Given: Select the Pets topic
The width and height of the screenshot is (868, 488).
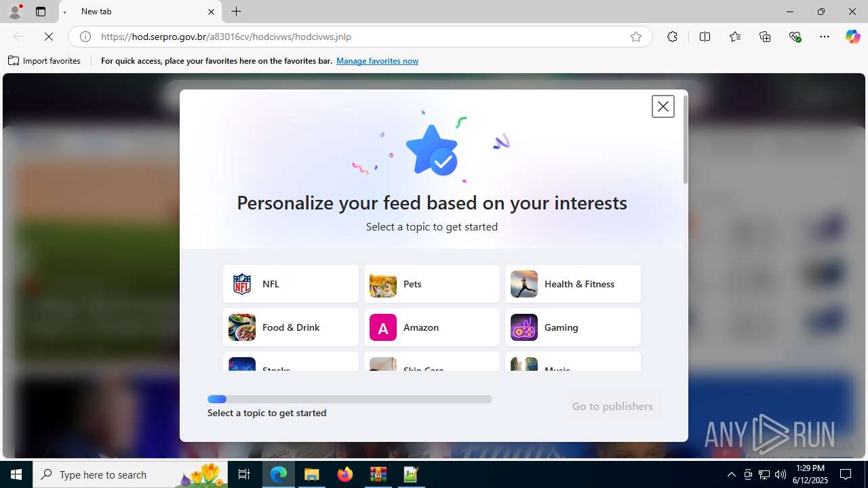Looking at the screenshot, I should tap(432, 284).
